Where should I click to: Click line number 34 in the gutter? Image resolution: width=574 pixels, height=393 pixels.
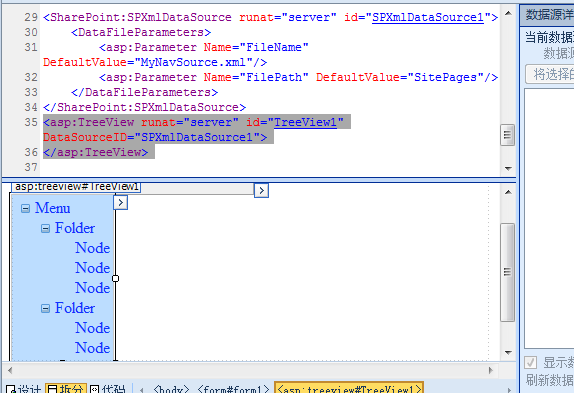[31, 107]
